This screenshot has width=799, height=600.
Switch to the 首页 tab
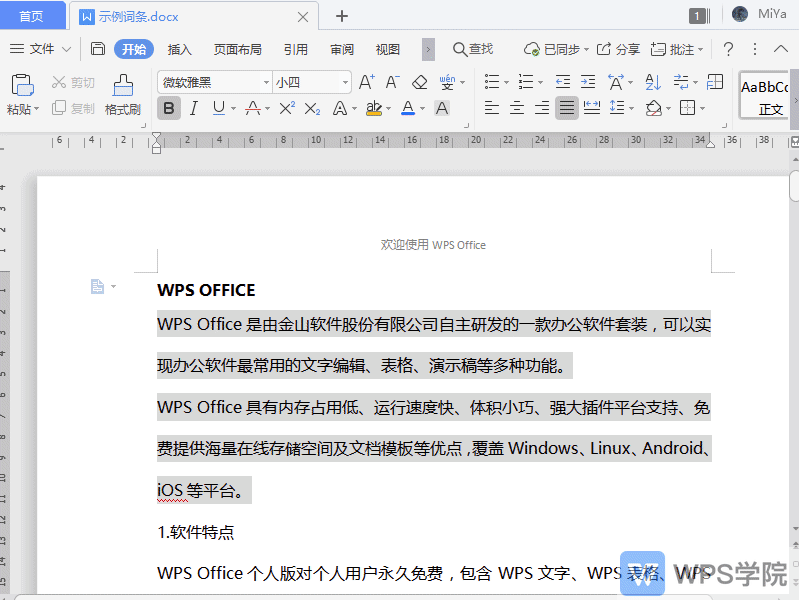pos(32,16)
